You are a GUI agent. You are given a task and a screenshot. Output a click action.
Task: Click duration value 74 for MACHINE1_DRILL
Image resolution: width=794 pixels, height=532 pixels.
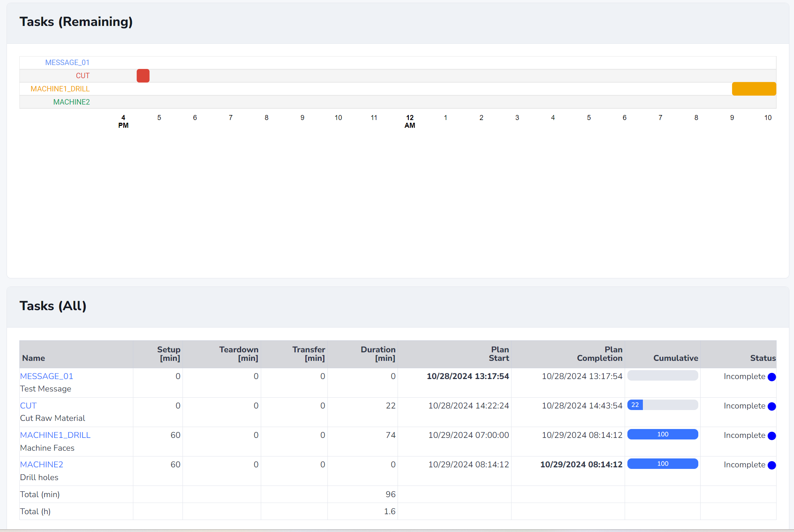(391, 435)
